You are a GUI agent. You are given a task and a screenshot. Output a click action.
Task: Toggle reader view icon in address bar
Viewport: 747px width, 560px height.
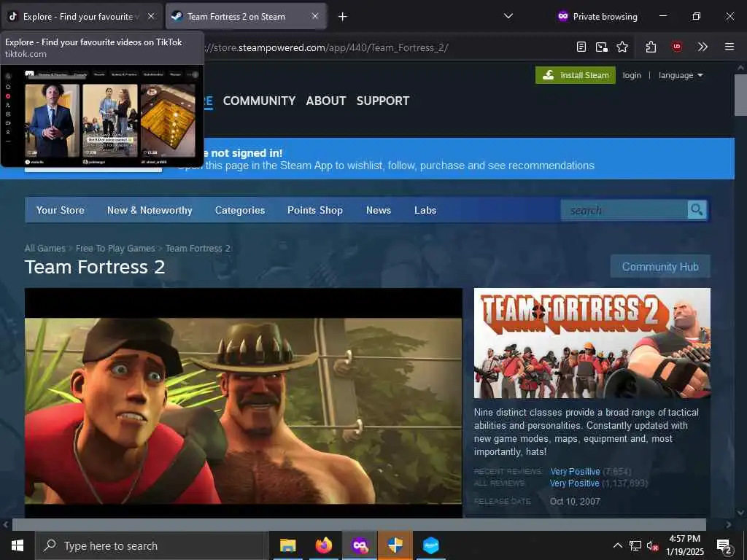click(x=581, y=47)
